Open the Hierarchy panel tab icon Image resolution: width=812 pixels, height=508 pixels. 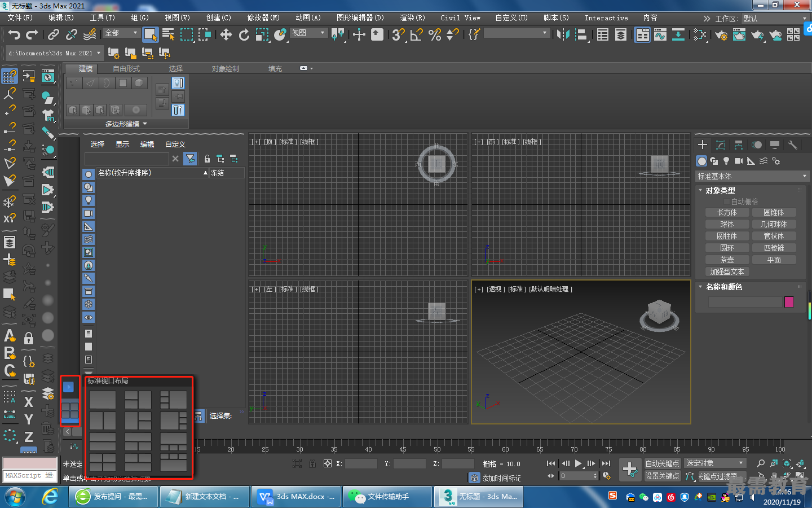[x=739, y=145]
